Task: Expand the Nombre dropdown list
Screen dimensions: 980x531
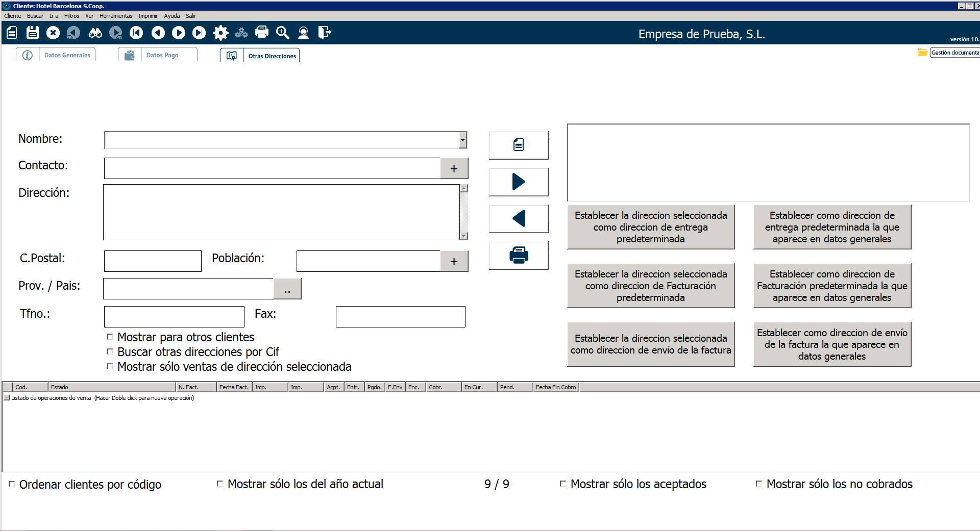Action: tap(462, 140)
